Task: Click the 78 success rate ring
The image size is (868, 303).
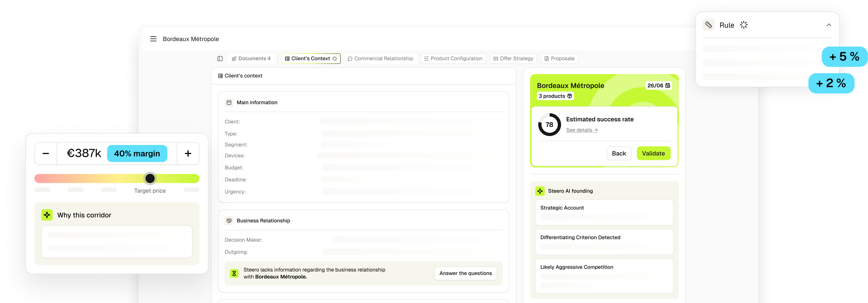Action: click(x=549, y=125)
